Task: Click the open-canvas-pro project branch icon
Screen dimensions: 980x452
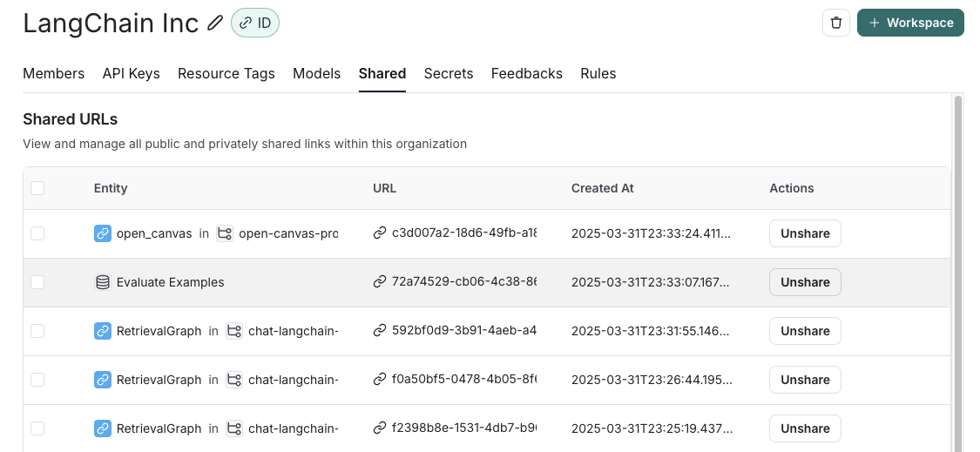Action: point(225,233)
